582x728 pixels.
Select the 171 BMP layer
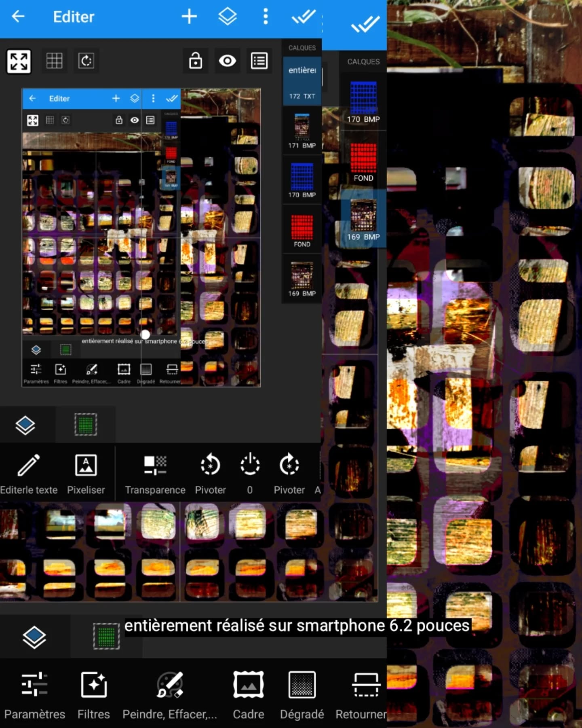coord(302,131)
